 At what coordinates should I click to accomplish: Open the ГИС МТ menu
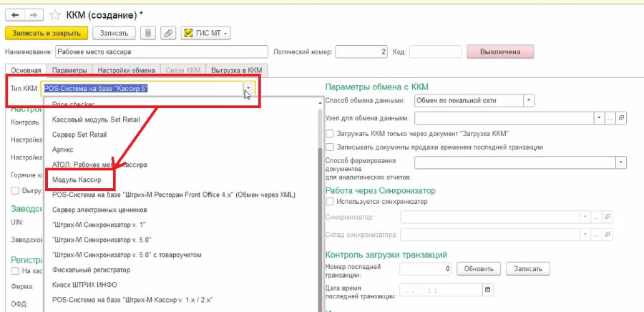[205, 33]
